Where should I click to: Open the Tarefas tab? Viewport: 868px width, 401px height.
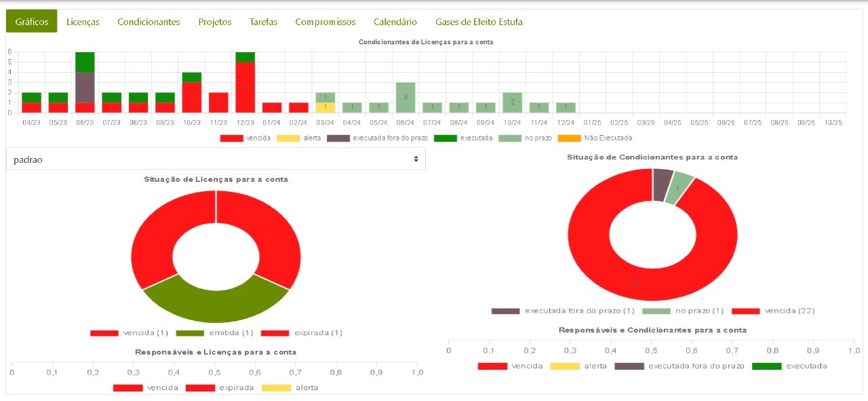coord(263,22)
